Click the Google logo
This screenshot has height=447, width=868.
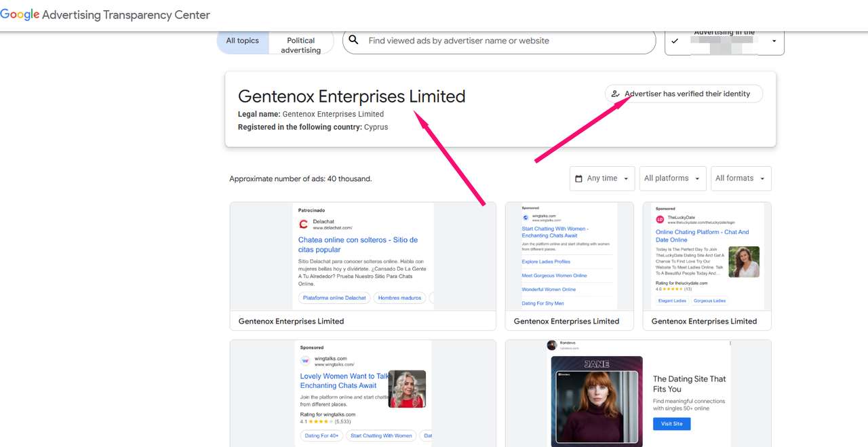tap(20, 14)
